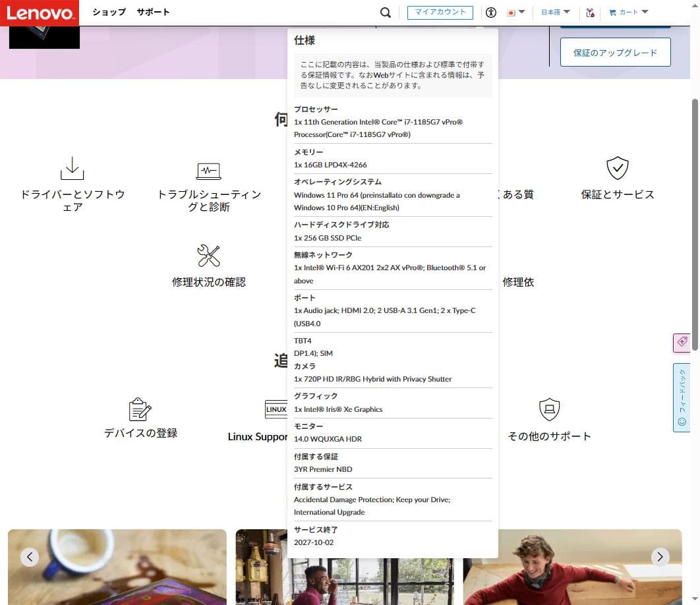
Task: Click the マイアカウント button
Action: [x=440, y=13]
